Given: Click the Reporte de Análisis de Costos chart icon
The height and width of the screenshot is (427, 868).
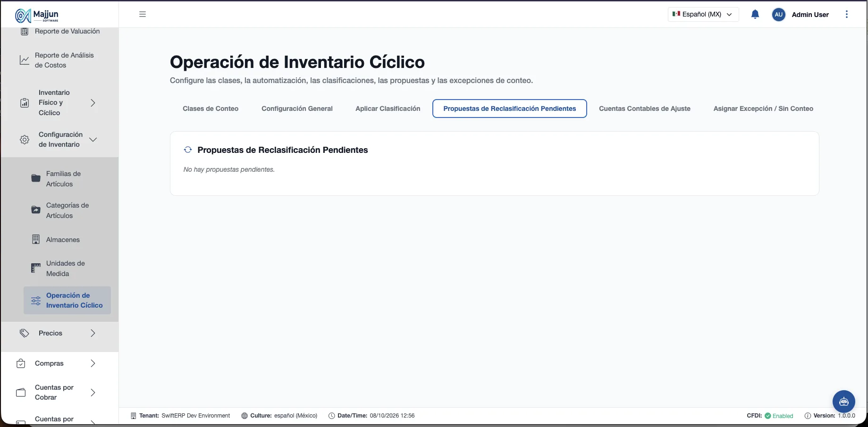Looking at the screenshot, I should pos(25,60).
